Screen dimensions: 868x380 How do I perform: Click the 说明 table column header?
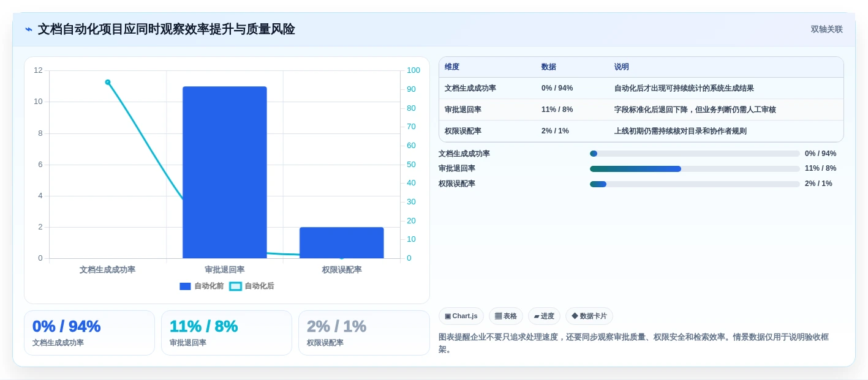pos(622,67)
